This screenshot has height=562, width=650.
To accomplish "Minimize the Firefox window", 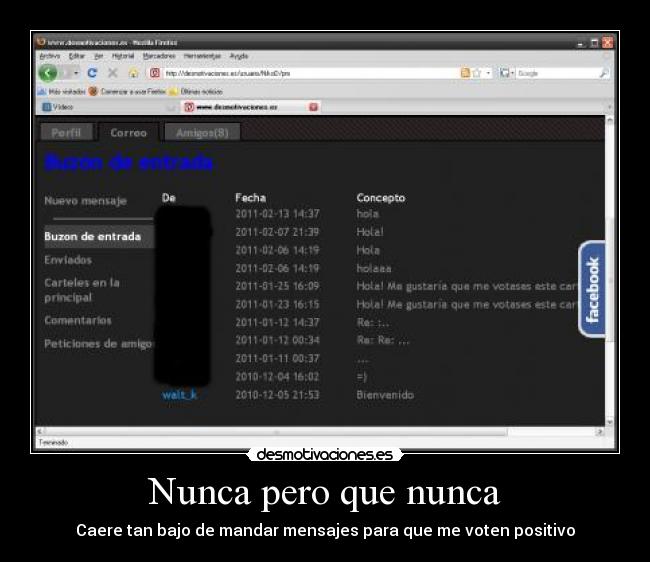I will point(581,42).
